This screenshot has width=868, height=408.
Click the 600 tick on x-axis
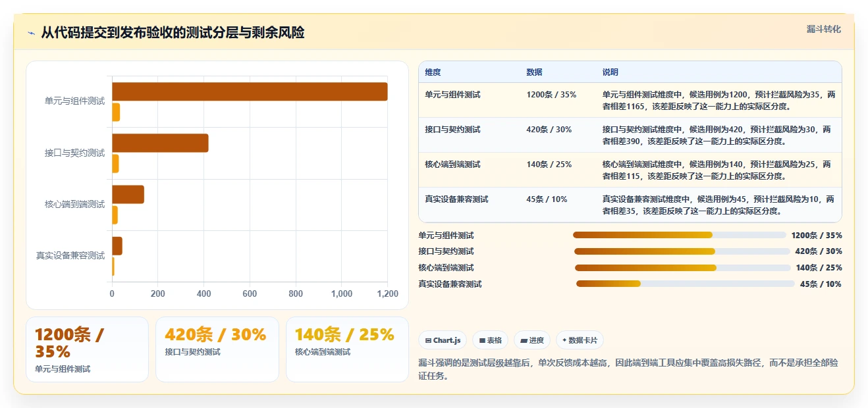coord(250,294)
